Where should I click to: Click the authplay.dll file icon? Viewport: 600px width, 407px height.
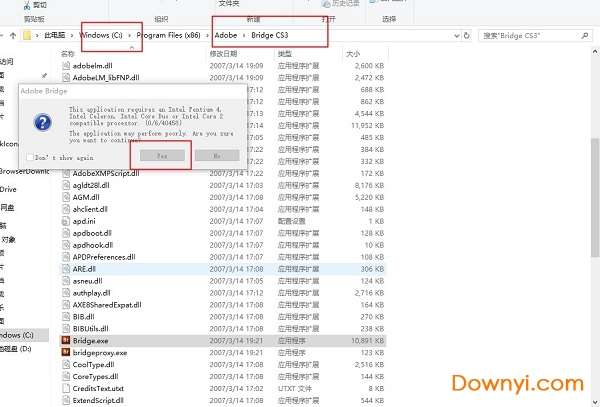click(x=66, y=293)
